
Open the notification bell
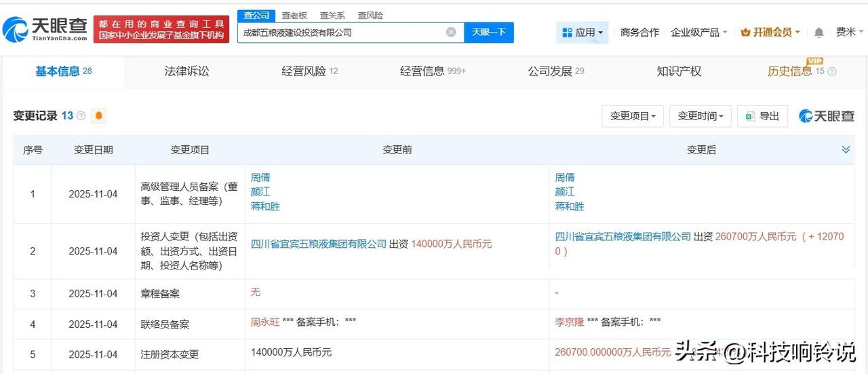click(x=819, y=33)
